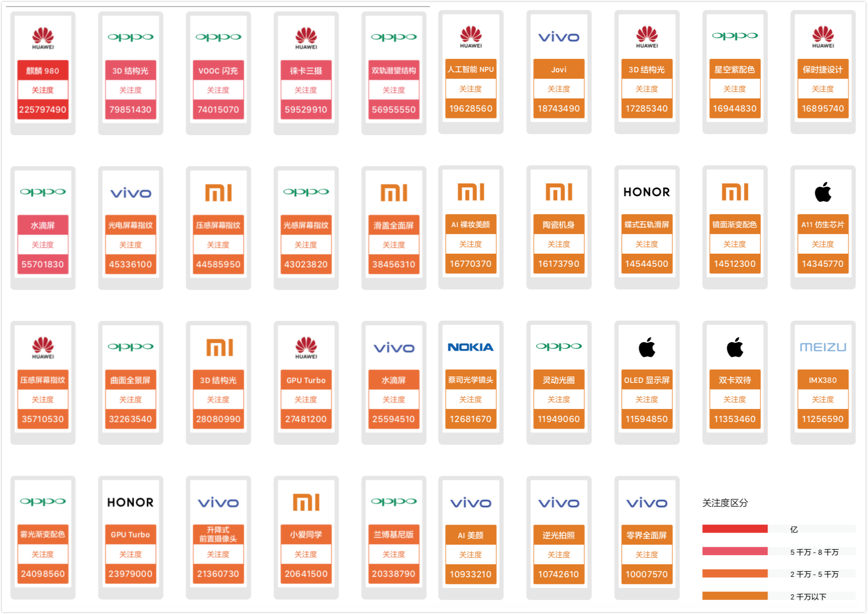
Task: Select the vivo logo above 零界全面屏
Action: 646,503
